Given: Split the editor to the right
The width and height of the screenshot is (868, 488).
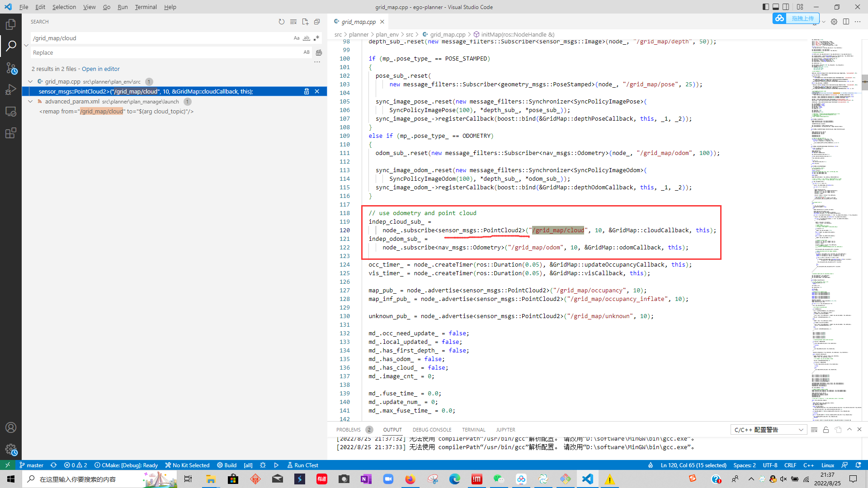Looking at the screenshot, I should pos(846,22).
